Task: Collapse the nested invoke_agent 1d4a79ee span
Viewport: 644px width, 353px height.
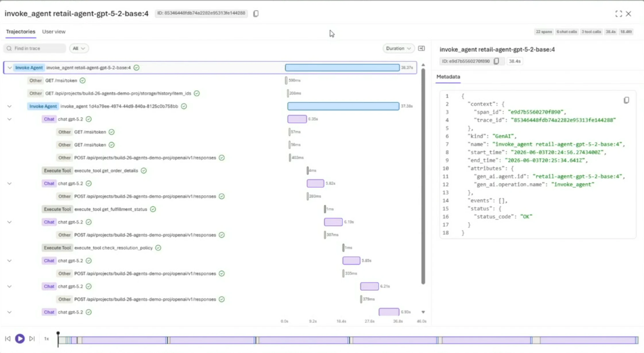Action: point(9,106)
